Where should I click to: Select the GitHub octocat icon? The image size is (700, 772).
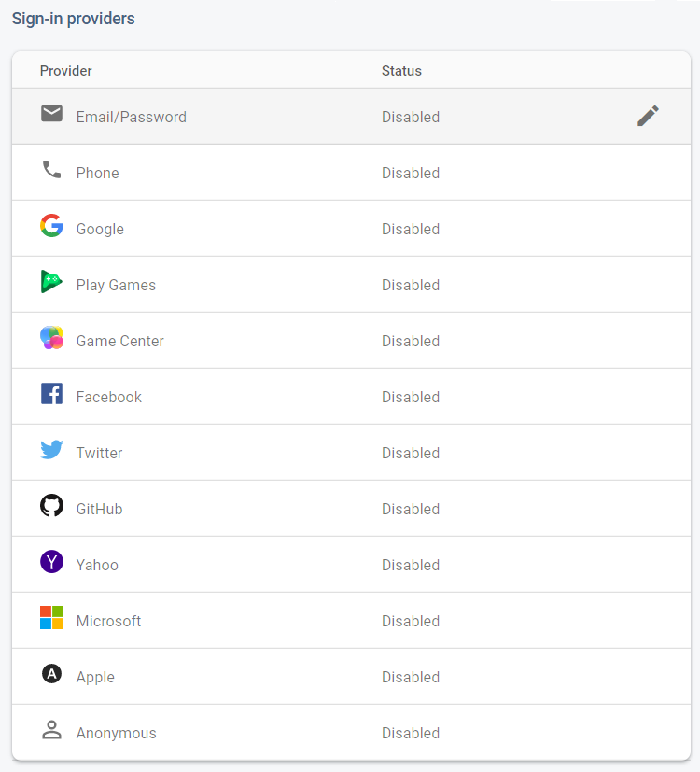pos(52,509)
